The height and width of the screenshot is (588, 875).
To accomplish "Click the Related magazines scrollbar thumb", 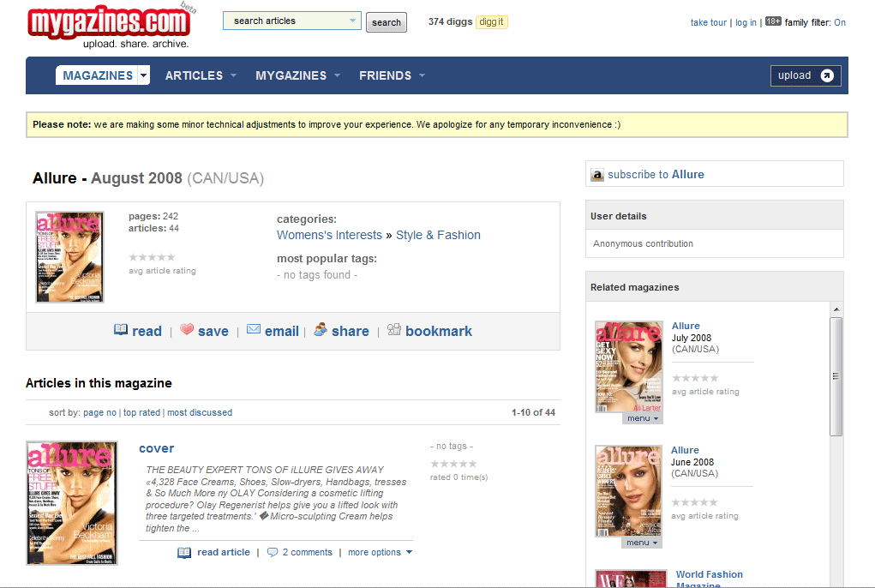I will 836,376.
